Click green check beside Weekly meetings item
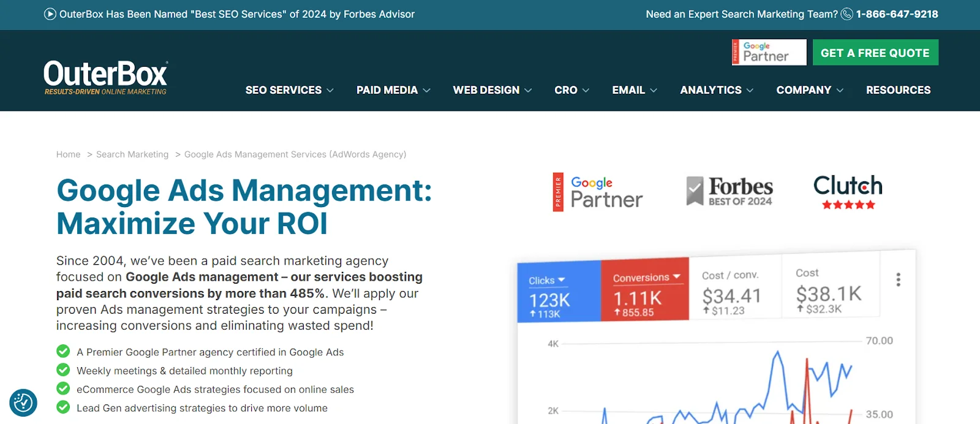The width and height of the screenshot is (980, 424). tap(63, 369)
